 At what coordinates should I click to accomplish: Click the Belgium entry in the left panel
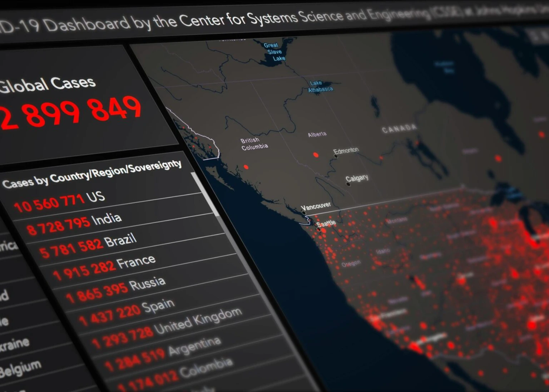pyautogui.click(x=20, y=368)
